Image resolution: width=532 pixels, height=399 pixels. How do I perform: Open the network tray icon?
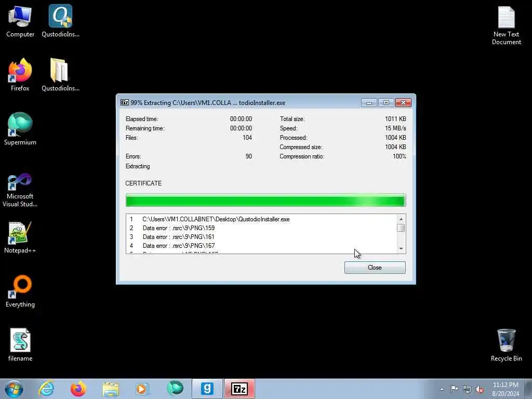(x=467, y=389)
